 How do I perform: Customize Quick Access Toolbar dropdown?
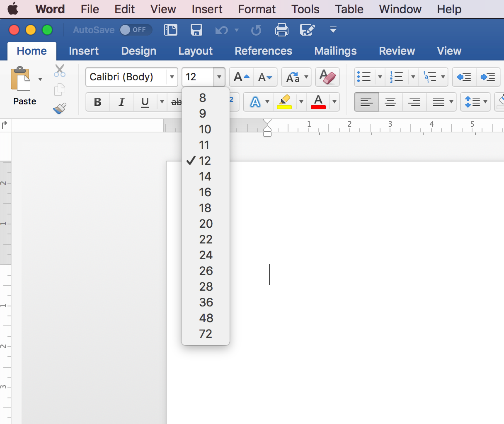[333, 30]
